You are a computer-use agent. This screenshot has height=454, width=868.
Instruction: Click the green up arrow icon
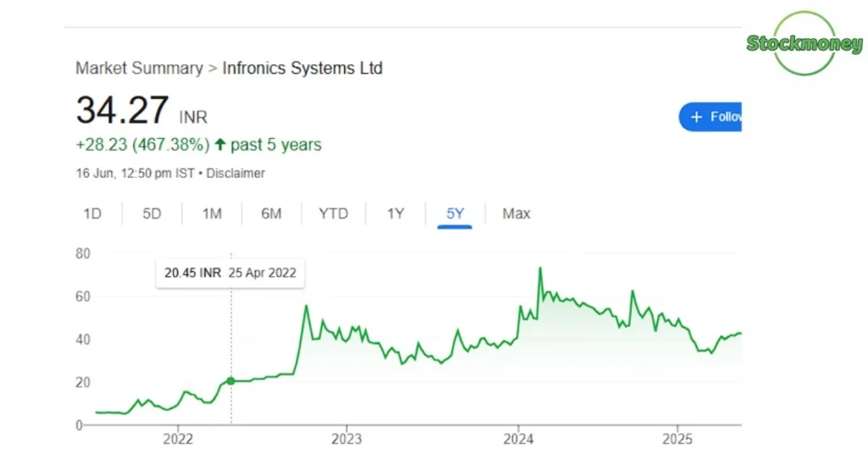click(220, 144)
